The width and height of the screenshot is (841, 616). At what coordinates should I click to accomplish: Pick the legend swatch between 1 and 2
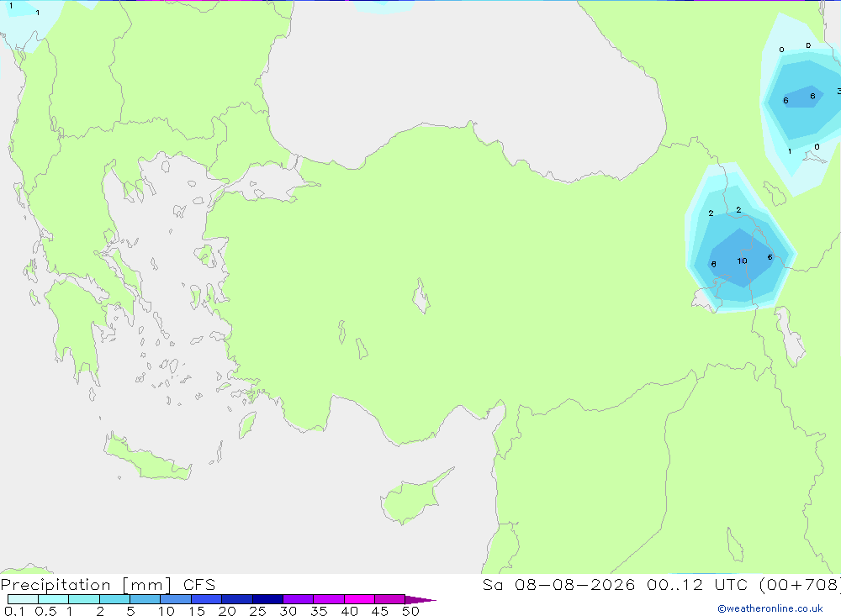(x=83, y=599)
